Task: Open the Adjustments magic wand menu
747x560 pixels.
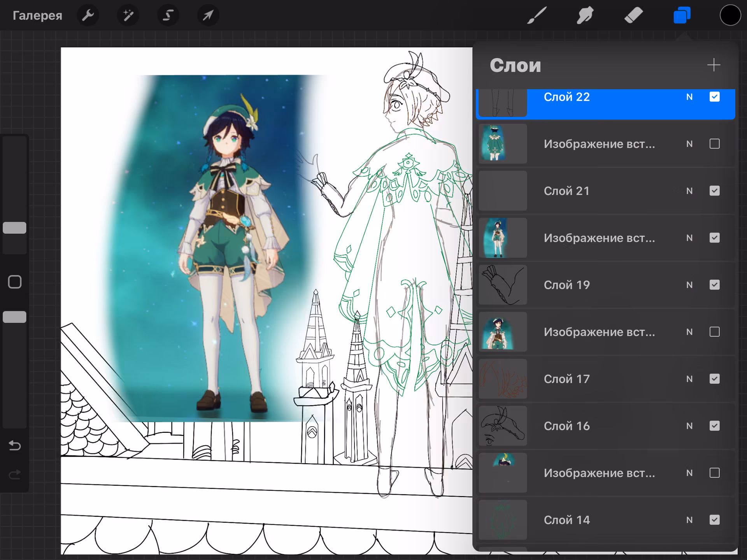Action: click(128, 16)
